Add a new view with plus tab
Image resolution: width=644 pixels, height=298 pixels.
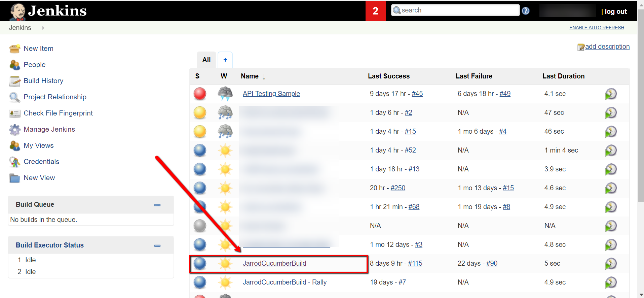225,60
